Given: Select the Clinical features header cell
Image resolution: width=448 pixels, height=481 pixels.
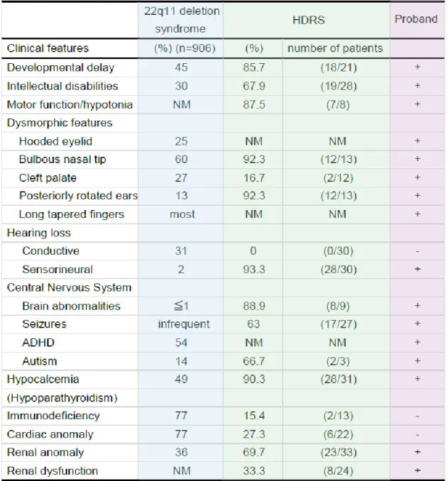Looking at the screenshot, I should 48,48.
